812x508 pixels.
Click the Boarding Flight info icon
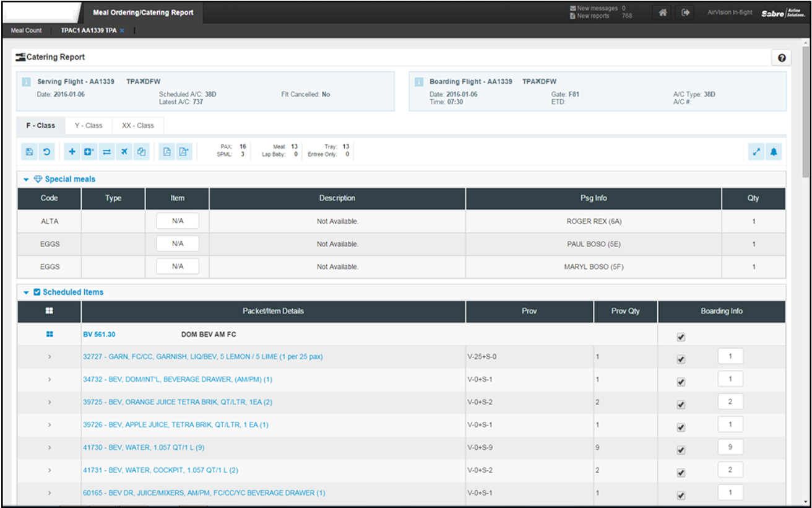tap(418, 82)
